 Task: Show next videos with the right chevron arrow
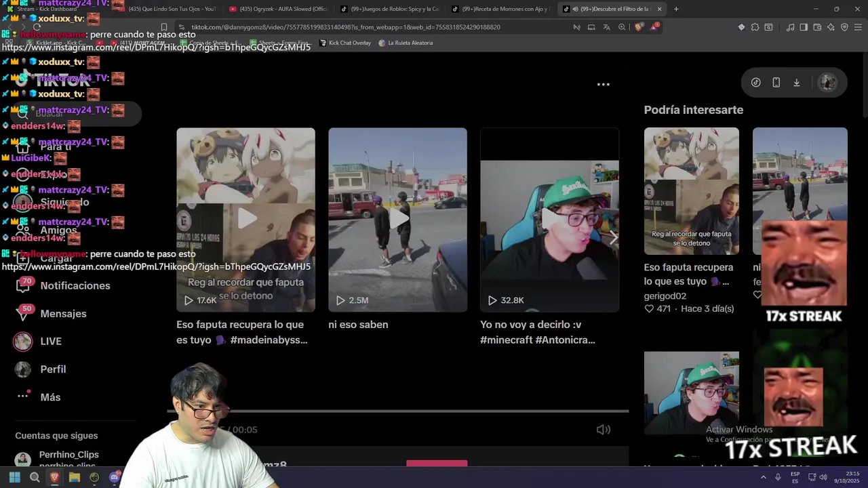coord(613,238)
